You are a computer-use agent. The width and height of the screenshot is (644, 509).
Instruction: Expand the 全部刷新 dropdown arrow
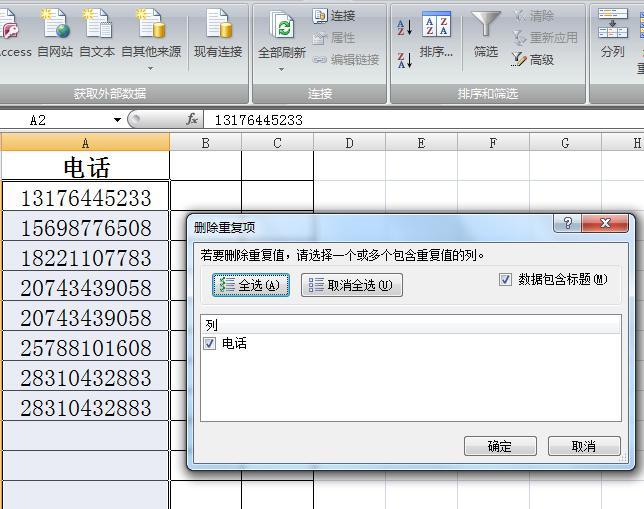tap(281, 69)
